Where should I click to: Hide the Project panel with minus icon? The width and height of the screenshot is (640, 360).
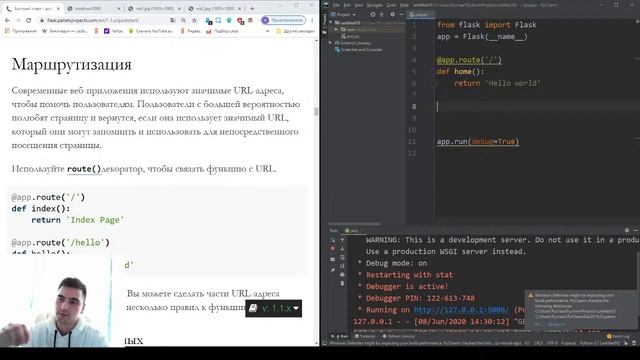pyautogui.click(x=401, y=15)
